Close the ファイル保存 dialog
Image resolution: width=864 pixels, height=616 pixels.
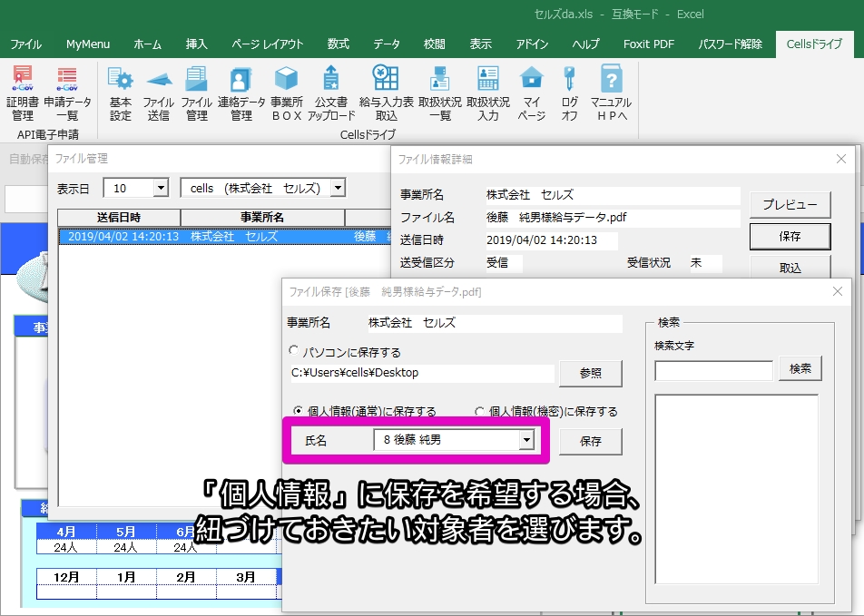(838, 291)
